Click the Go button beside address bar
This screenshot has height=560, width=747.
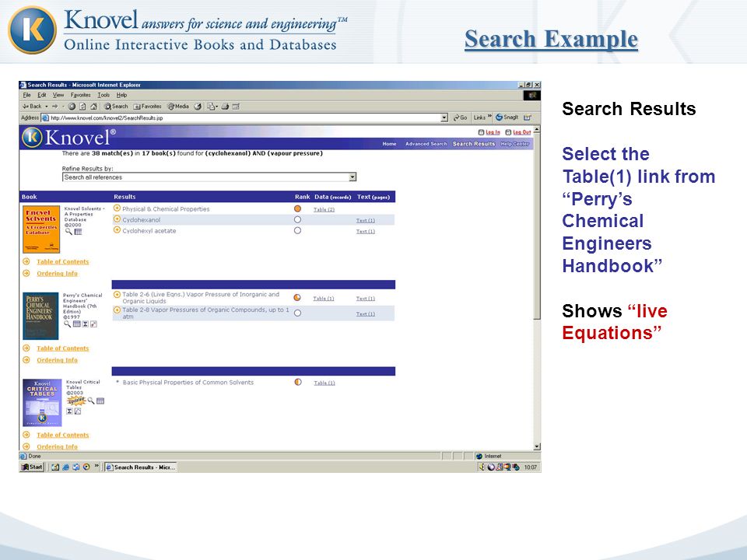click(460, 117)
